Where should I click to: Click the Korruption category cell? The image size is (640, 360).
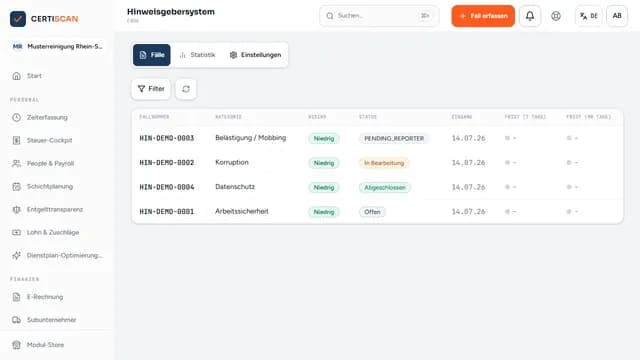pyautogui.click(x=232, y=162)
